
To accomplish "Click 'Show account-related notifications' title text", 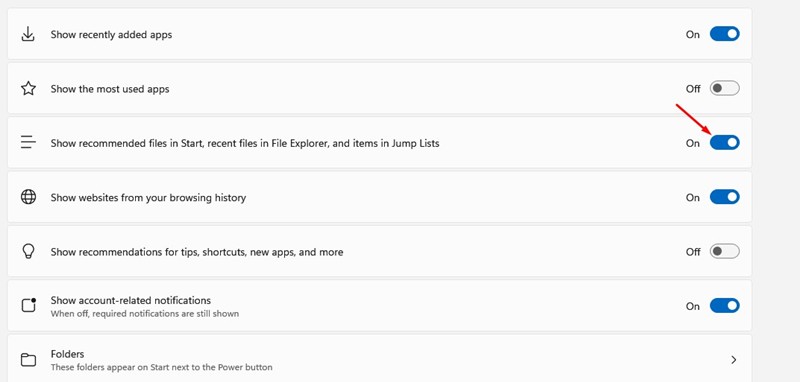I will 131,300.
